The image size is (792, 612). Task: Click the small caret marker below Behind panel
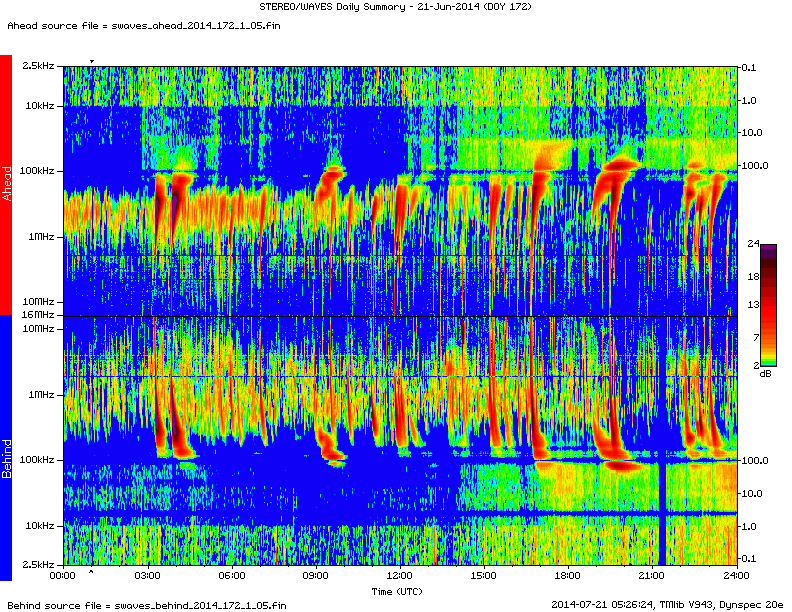point(91,572)
